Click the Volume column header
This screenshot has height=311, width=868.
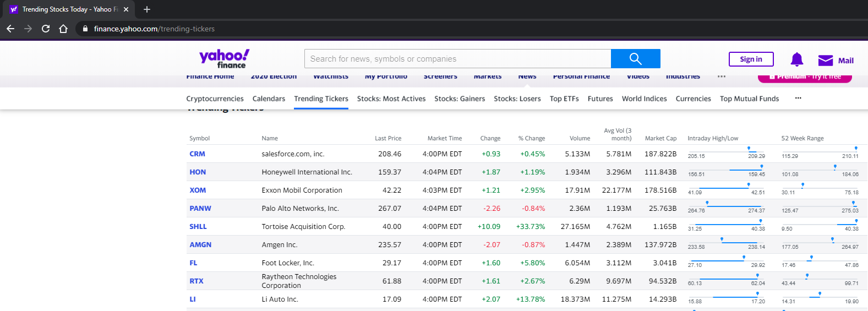pyautogui.click(x=580, y=138)
